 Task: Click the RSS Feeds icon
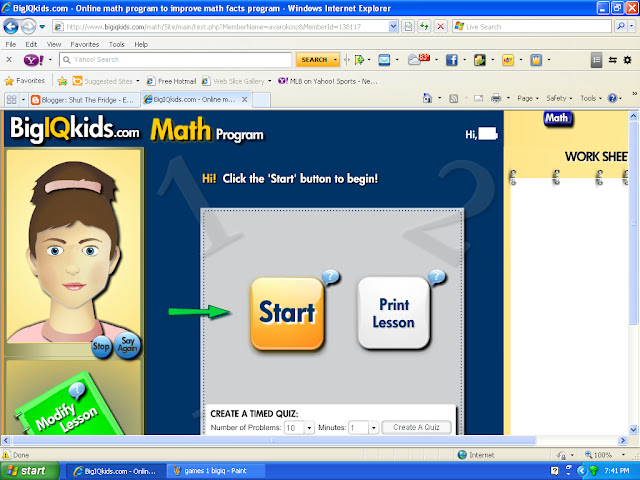point(453,98)
